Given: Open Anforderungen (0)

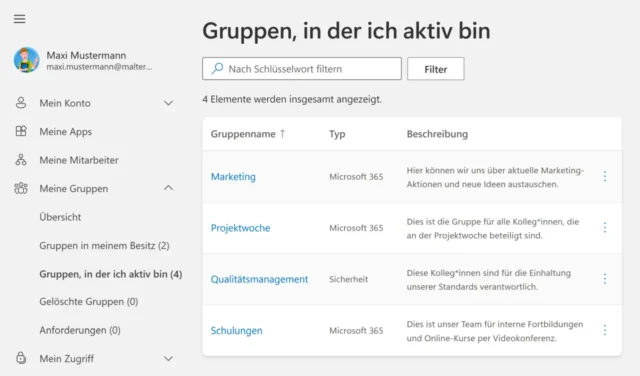Looking at the screenshot, I should click(80, 330).
